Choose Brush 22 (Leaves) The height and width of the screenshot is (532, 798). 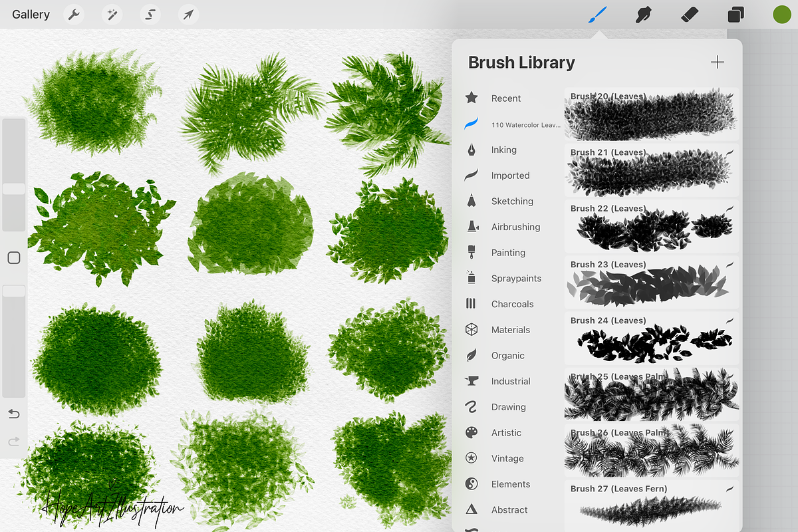coord(652,226)
